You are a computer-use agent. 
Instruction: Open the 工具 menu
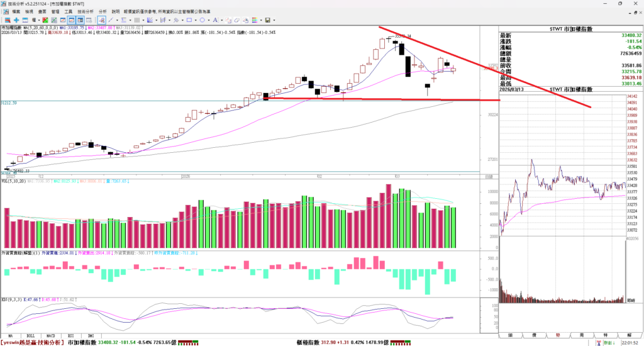68,11
